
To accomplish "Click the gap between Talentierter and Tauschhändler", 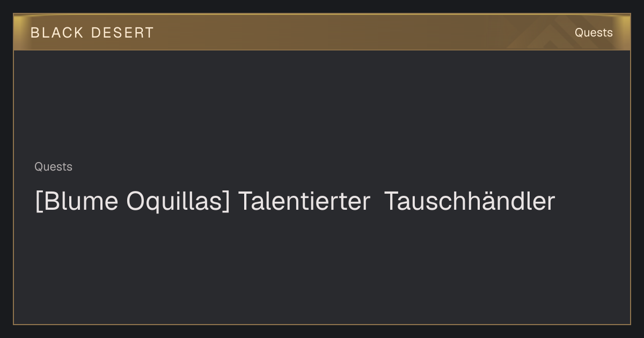I will (378, 202).
